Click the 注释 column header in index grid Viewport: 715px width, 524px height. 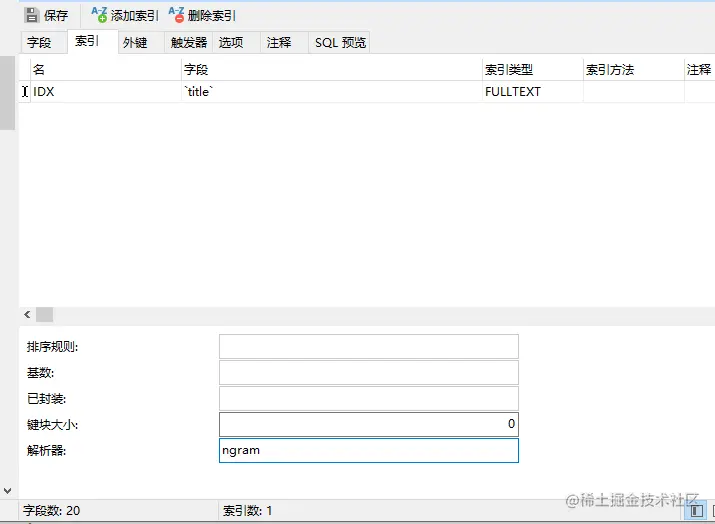699,69
